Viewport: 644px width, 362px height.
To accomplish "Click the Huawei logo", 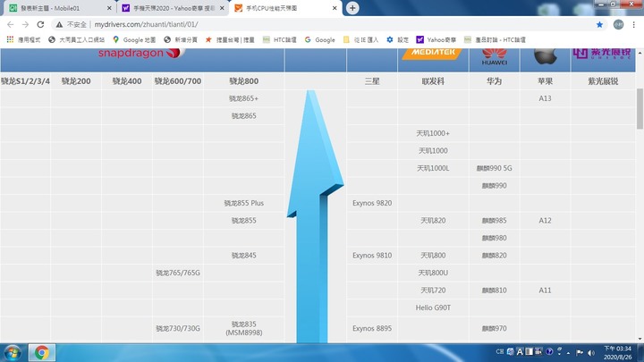I will 494,56.
